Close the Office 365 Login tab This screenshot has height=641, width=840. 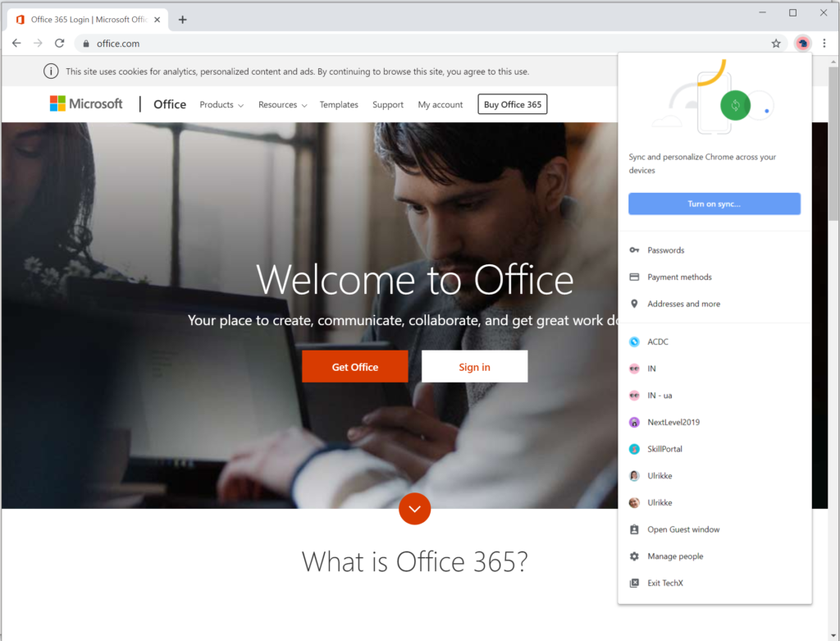[157, 20]
